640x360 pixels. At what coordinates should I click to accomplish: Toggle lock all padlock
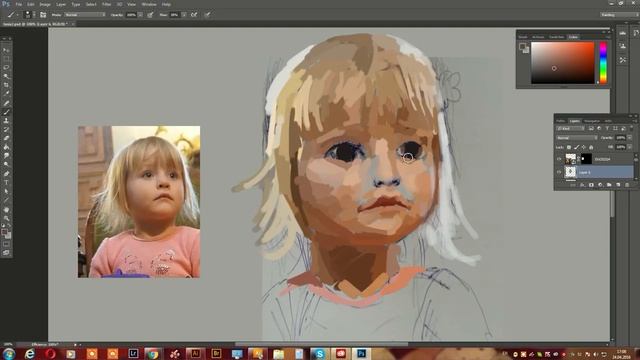point(591,147)
